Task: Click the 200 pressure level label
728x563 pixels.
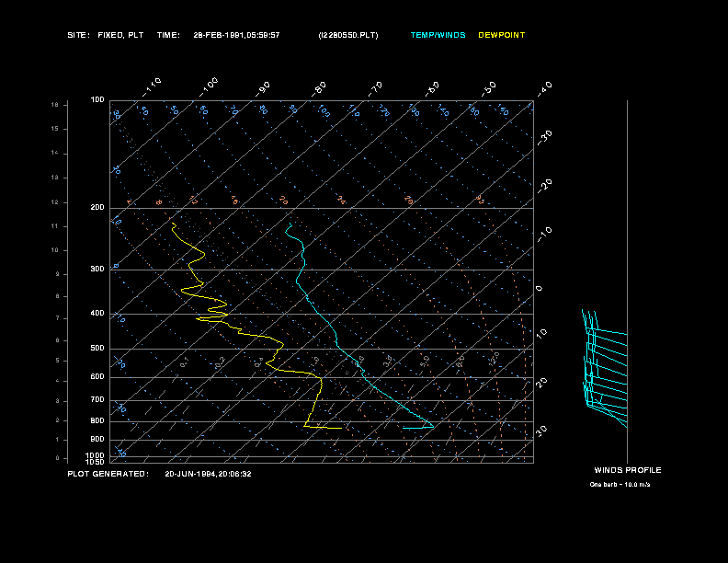Action: 97,208
